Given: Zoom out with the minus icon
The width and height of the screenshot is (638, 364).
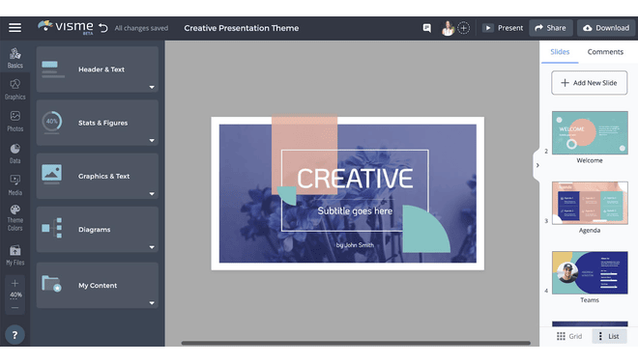Looking at the screenshot, I should click(15, 308).
